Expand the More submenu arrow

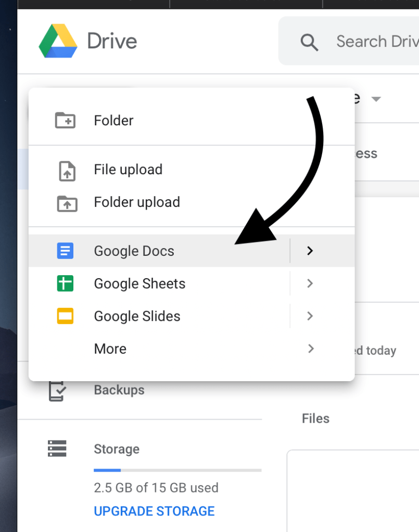pyautogui.click(x=311, y=348)
